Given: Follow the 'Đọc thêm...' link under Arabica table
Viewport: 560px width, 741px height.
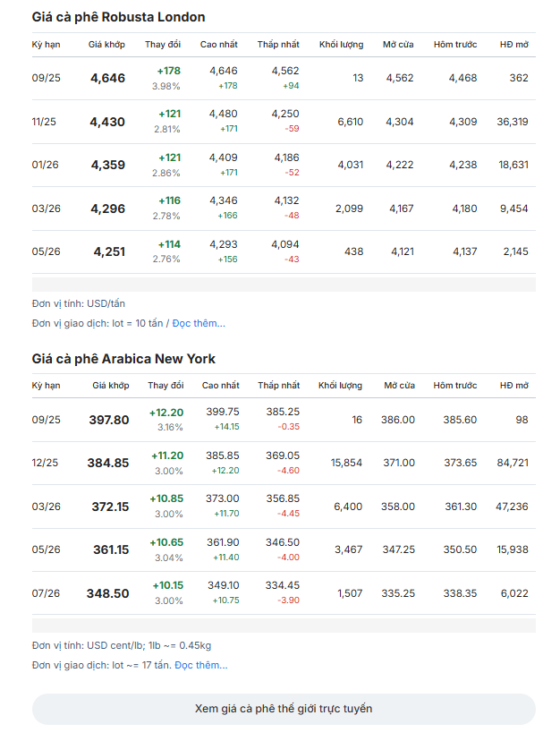Looking at the screenshot, I should 201,665.
